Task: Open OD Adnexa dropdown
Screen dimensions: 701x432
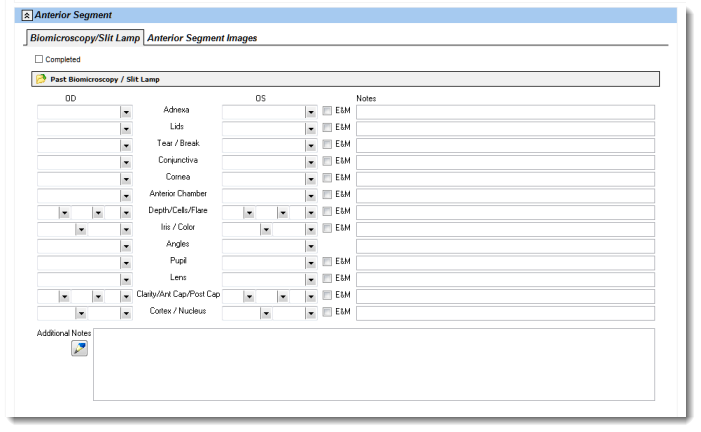Action: pyautogui.click(x=126, y=112)
